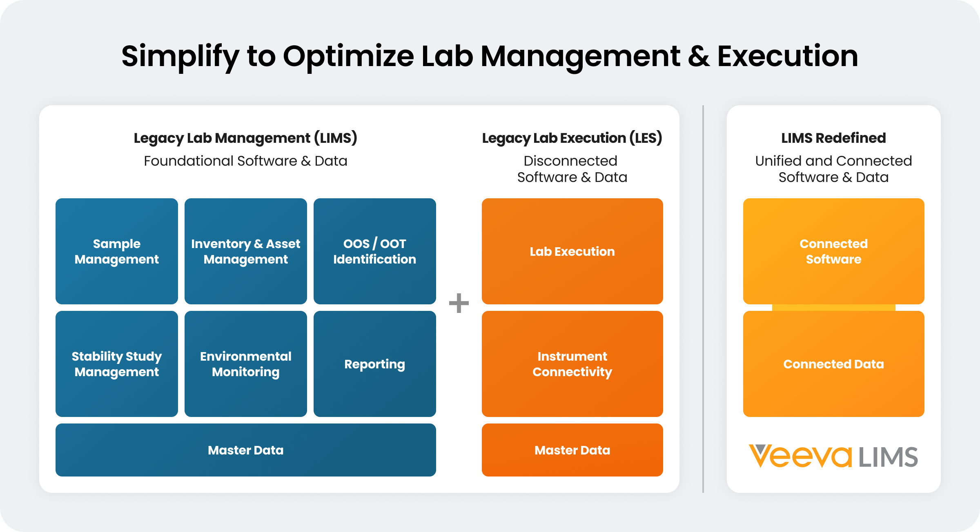Click the gray plus sign icon
The width and height of the screenshot is (980, 532).
[x=459, y=303]
